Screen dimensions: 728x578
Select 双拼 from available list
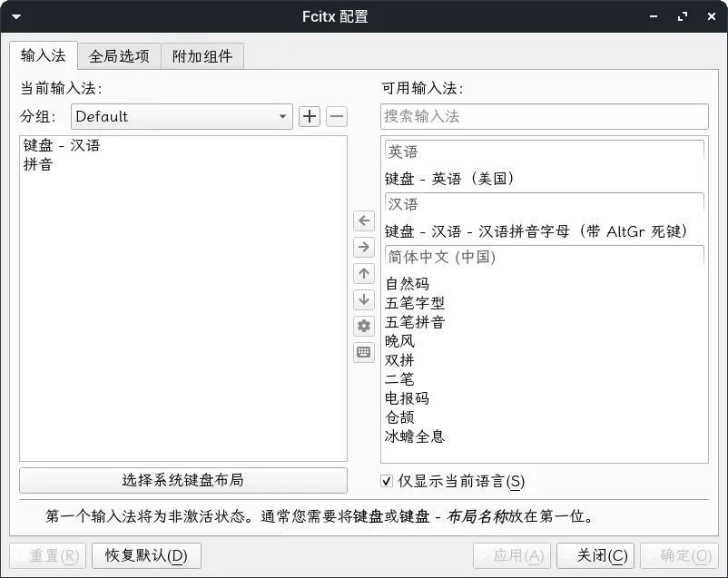click(x=399, y=360)
